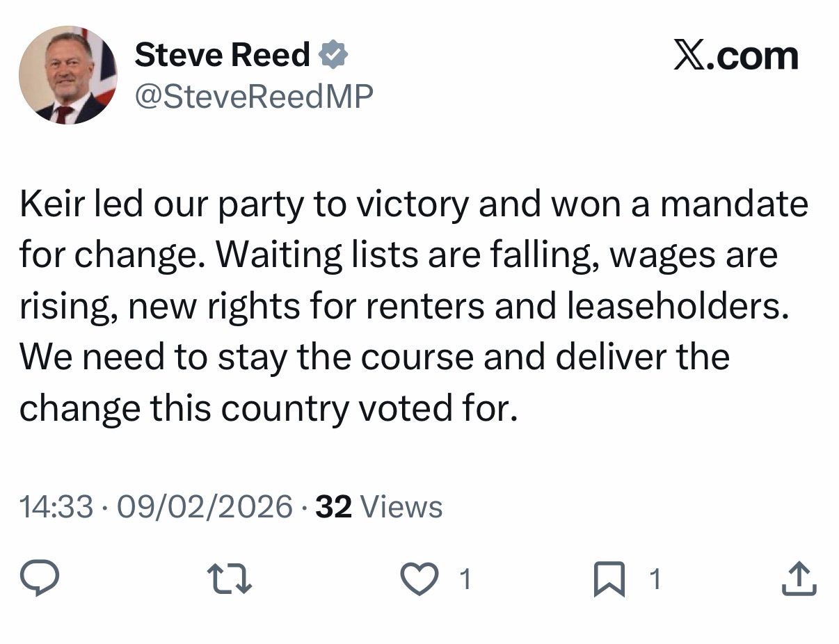839x644 pixels.
Task: Repost this tweet with the arrows icon
Action: pos(230,579)
